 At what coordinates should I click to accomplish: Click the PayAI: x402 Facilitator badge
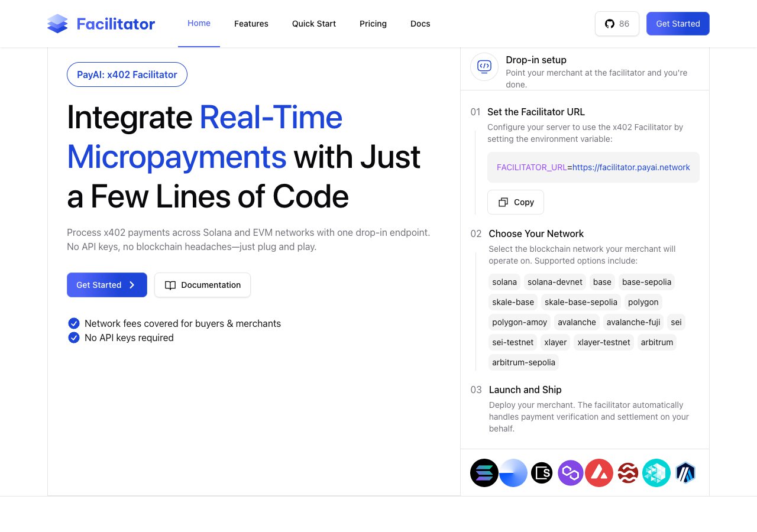coord(127,74)
